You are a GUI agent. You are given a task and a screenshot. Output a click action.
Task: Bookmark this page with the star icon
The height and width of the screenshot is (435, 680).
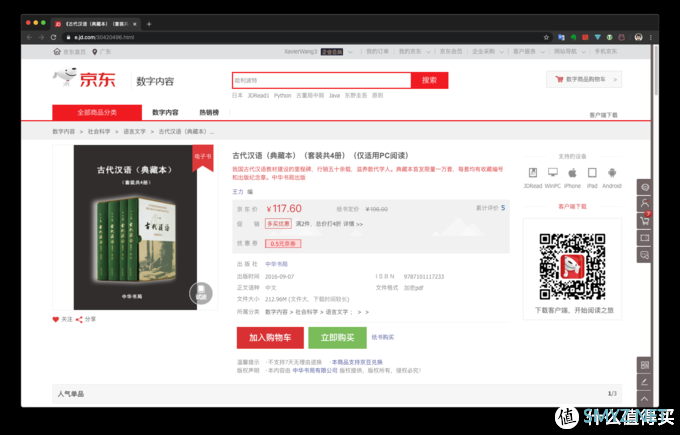[546, 37]
